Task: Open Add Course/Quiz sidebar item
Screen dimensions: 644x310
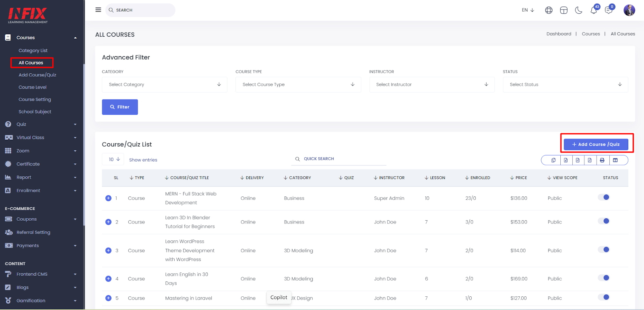Action: (37, 75)
